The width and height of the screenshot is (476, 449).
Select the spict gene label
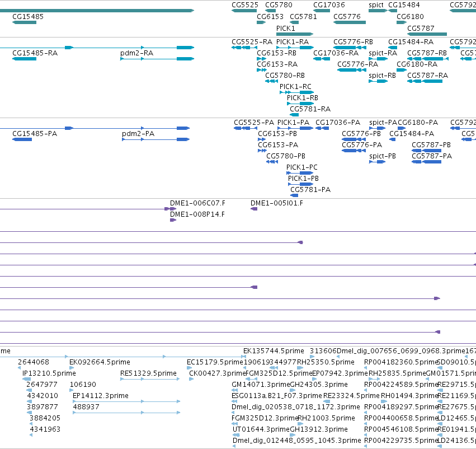tap(376, 5)
